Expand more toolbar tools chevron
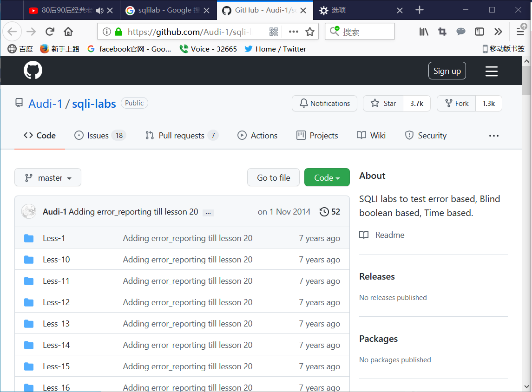This screenshot has height=392, width=532. click(x=498, y=32)
